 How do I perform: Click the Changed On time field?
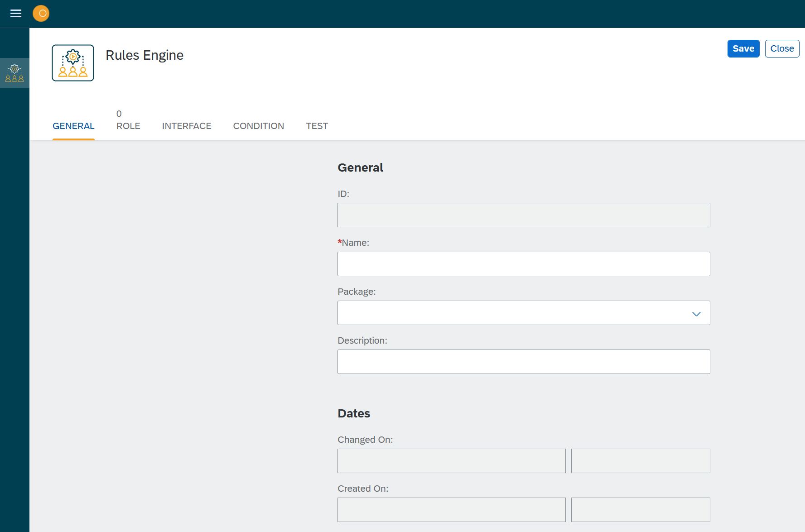point(641,461)
